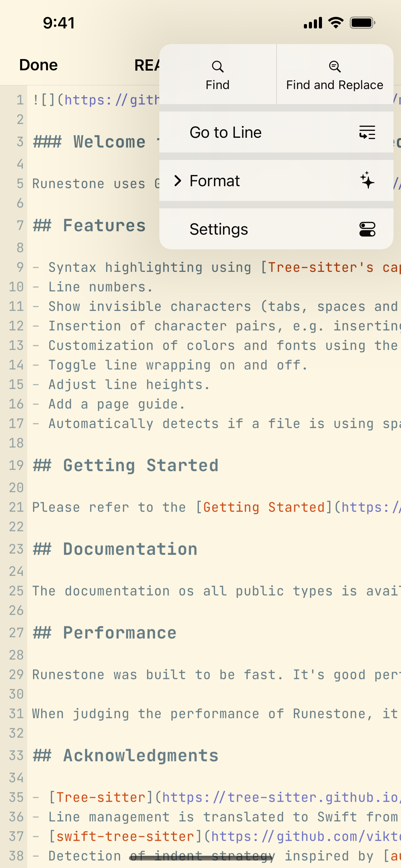The height and width of the screenshot is (868, 401).
Task: Tap '- Toggle line wrapping on and off.'
Action: pyautogui.click(x=170, y=365)
